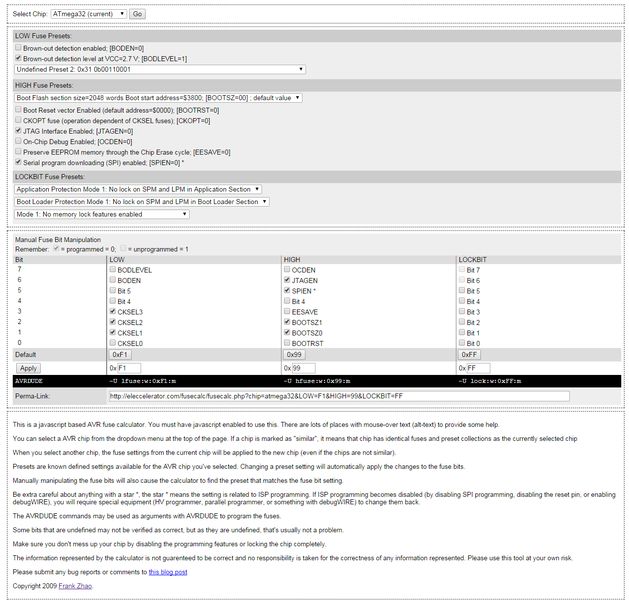Open the 'this blog post' link
Image resolution: width=629 pixels, height=604 pixels.
(x=168, y=572)
